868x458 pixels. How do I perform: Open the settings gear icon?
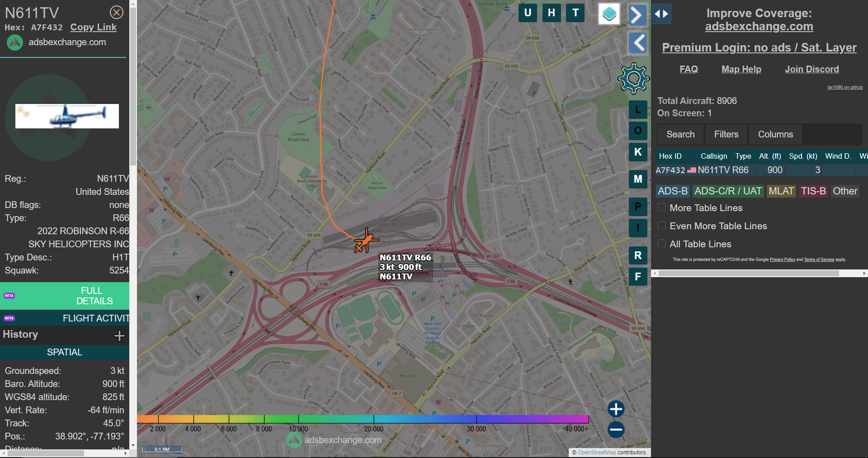point(633,78)
